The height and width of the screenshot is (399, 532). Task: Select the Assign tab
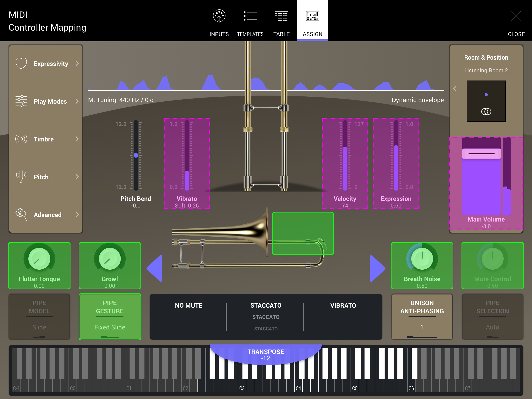tap(312, 21)
